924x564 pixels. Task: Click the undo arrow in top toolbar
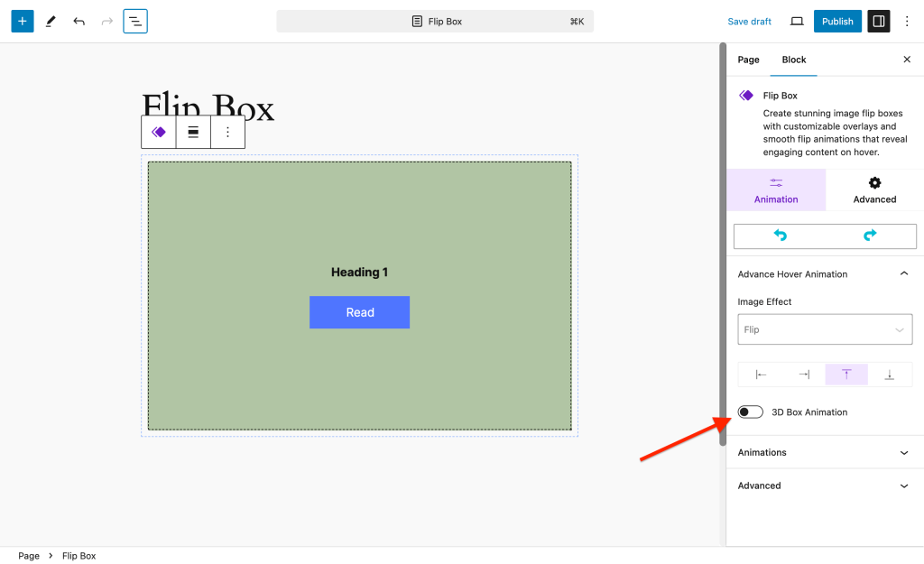point(79,21)
